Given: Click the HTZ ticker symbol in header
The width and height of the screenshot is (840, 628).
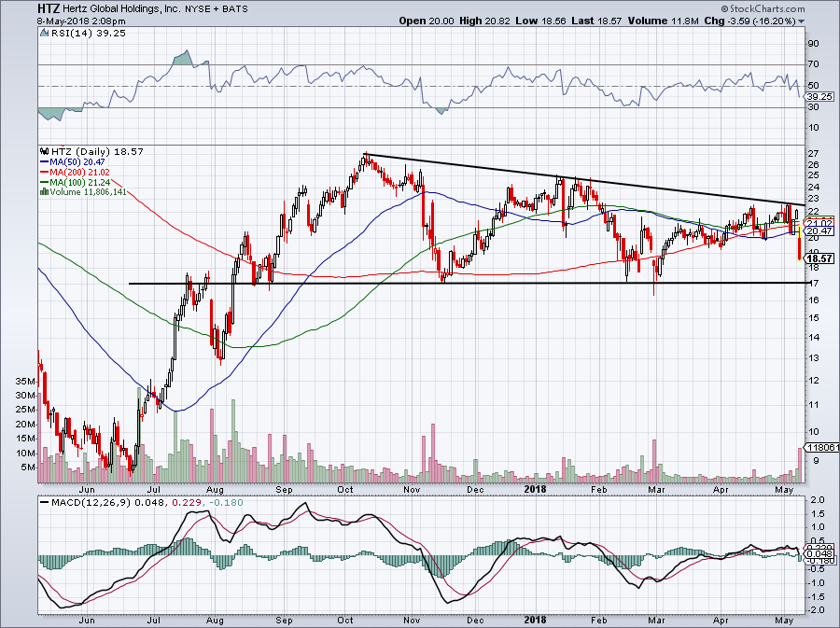Looking at the screenshot, I should (x=49, y=8).
